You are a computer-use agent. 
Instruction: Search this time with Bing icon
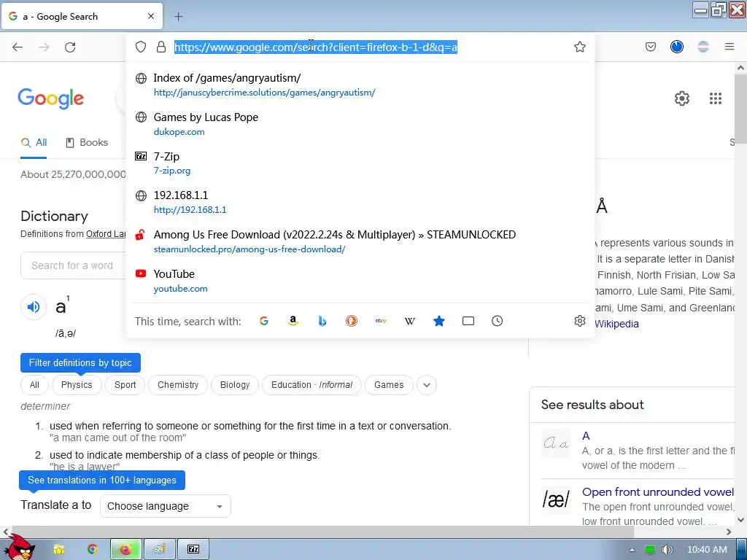tap(322, 321)
